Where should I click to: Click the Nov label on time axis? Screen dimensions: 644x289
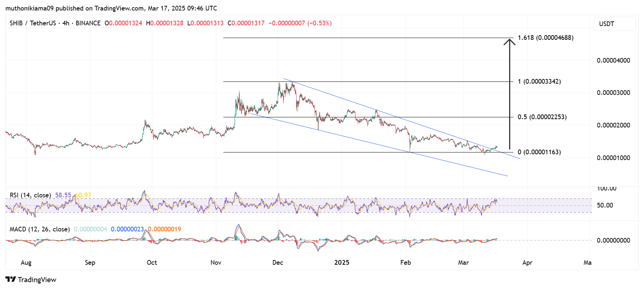[x=216, y=263]
